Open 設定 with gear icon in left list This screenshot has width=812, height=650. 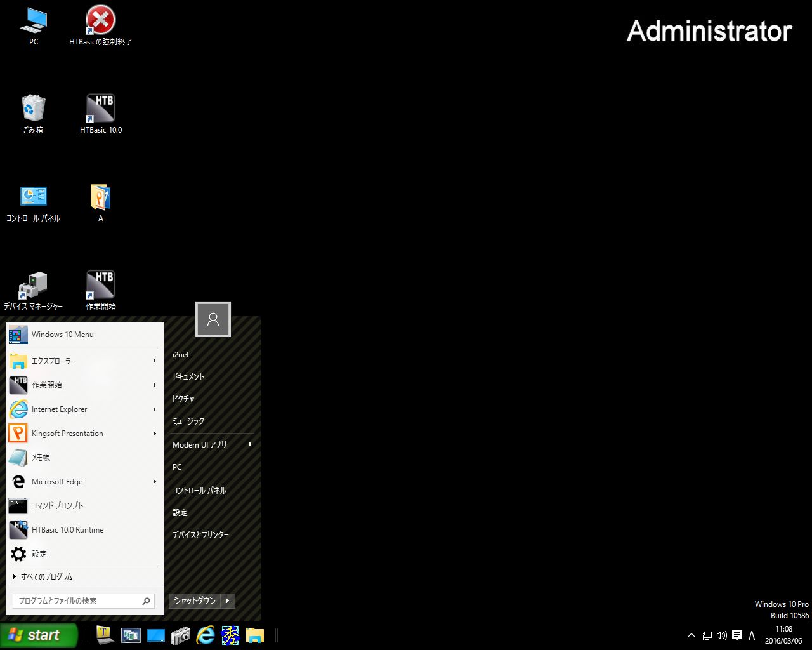point(84,554)
